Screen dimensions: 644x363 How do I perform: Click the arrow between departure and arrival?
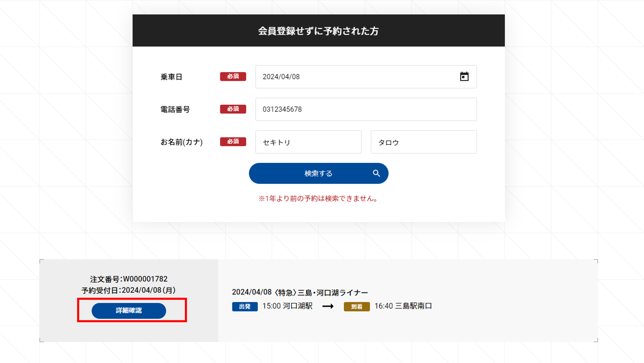pyautogui.click(x=328, y=306)
